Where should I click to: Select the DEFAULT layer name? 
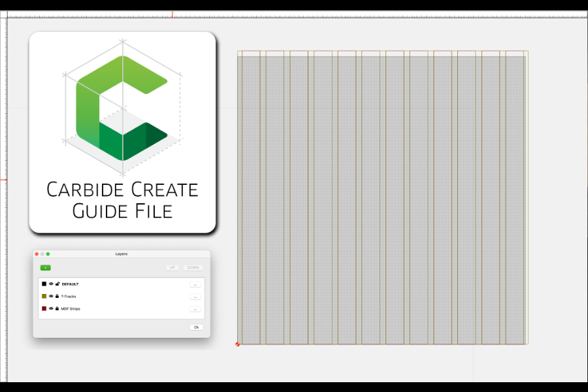click(x=70, y=284)
